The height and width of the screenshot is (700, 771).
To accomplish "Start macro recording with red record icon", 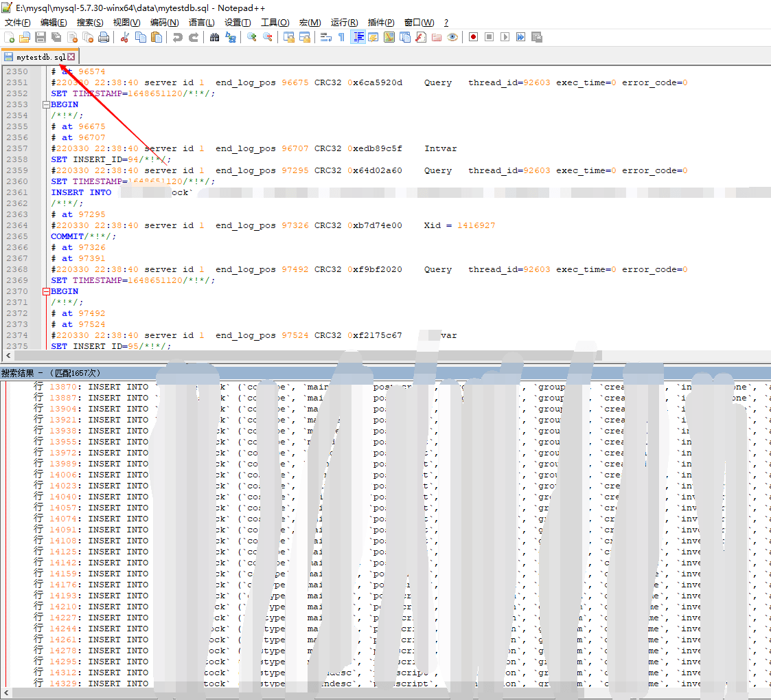I will click(473, 37).
